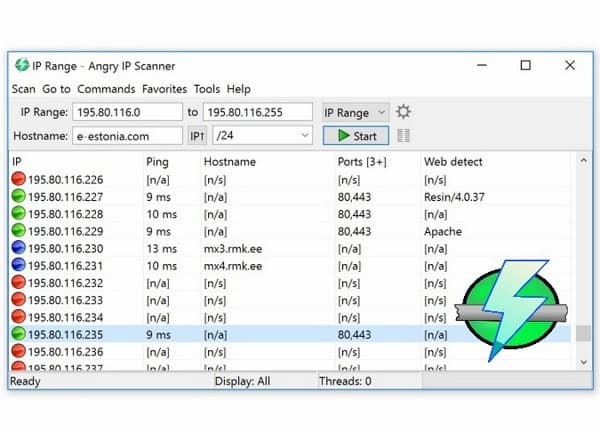Click red status icon for 195.80.116.233
This screenshot has width=600, height=433.
pos(18,299)
